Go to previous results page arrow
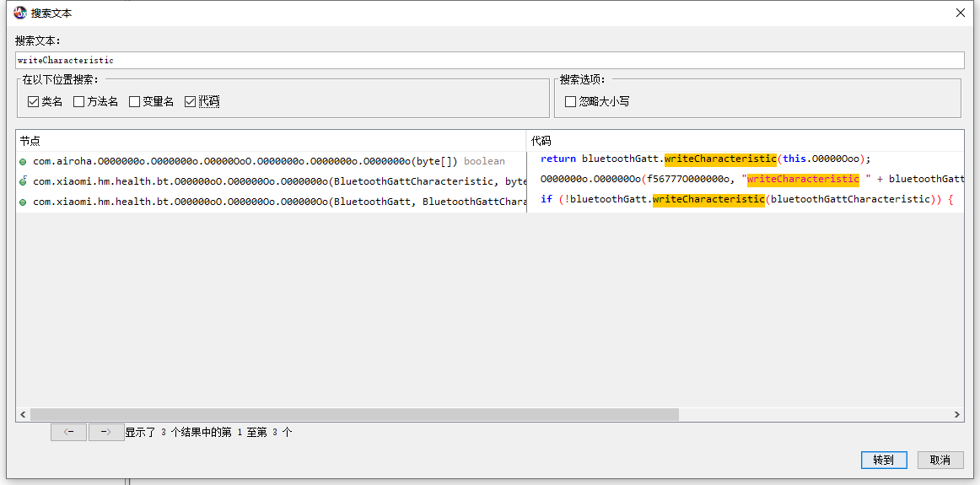This screenshot has height=485, width=980. pos(68,432)
